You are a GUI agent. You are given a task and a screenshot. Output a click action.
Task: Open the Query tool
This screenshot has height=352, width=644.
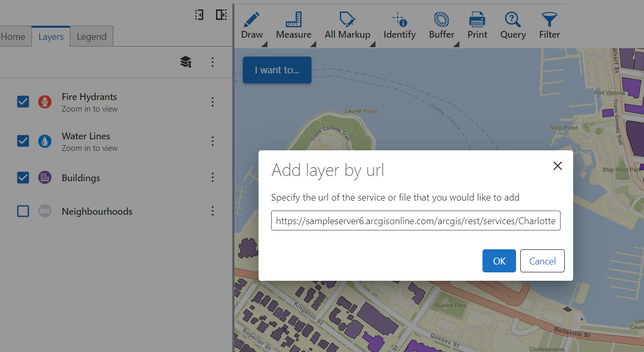tap(513, 26)
